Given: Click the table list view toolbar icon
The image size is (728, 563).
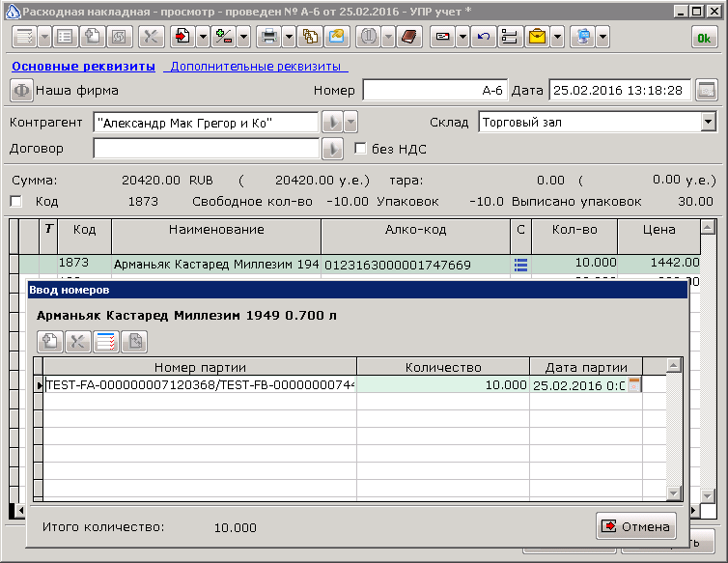Looking at the screenshot, I should coord(65,37).
